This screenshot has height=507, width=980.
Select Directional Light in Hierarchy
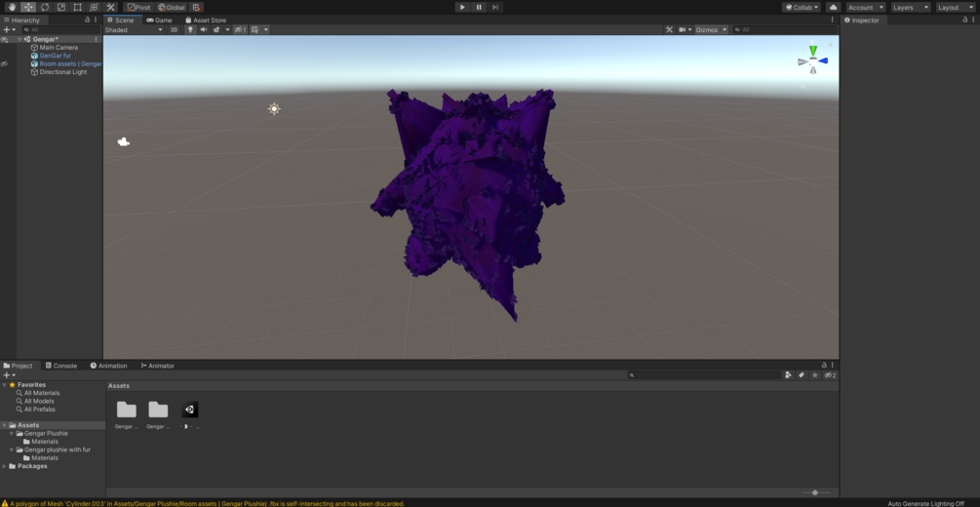[59, 72]
